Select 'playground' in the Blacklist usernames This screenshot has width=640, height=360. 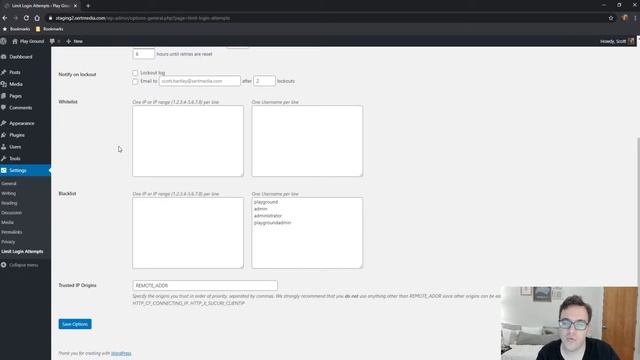pos(266,202)
